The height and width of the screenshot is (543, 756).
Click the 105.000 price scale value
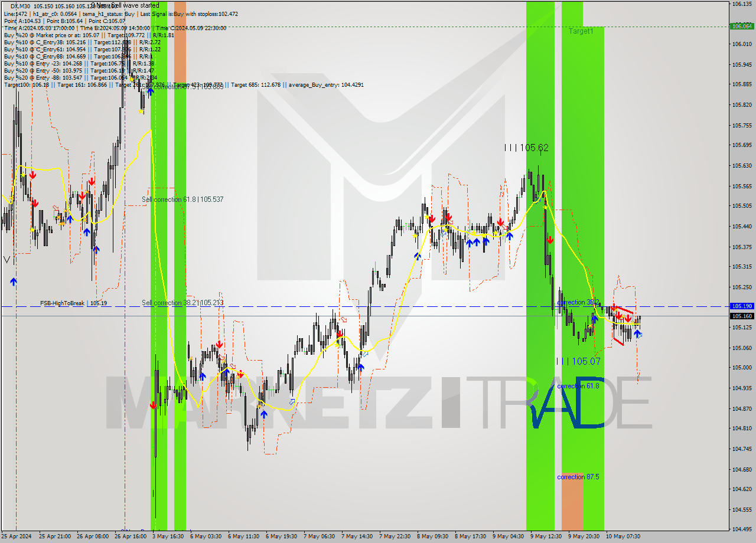pyautogui.click(x=742, y=368)
